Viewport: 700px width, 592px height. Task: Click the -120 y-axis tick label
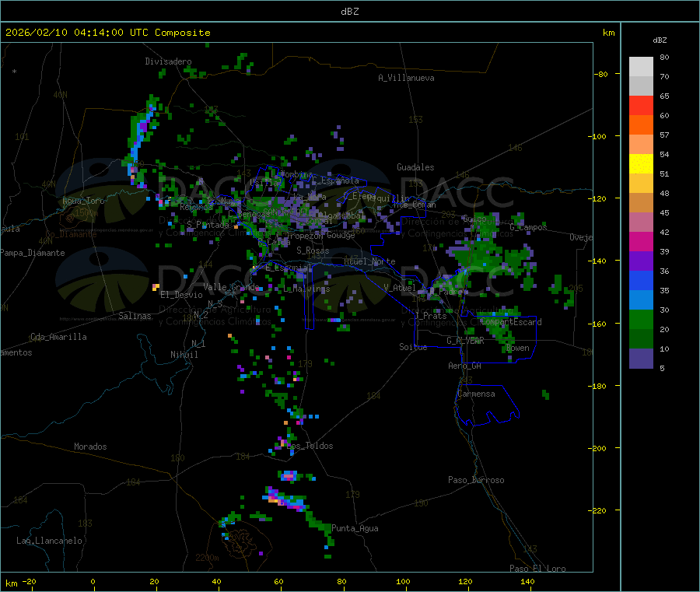(x=597, y=198)
